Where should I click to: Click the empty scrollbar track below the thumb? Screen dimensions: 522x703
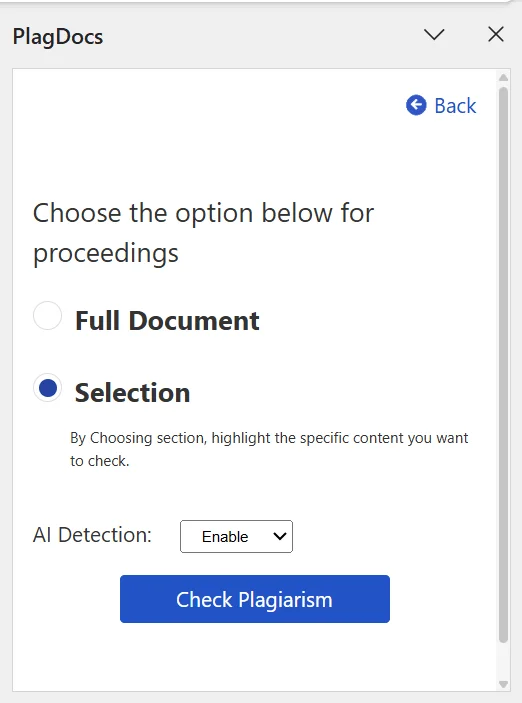click(x=504, y=661)
